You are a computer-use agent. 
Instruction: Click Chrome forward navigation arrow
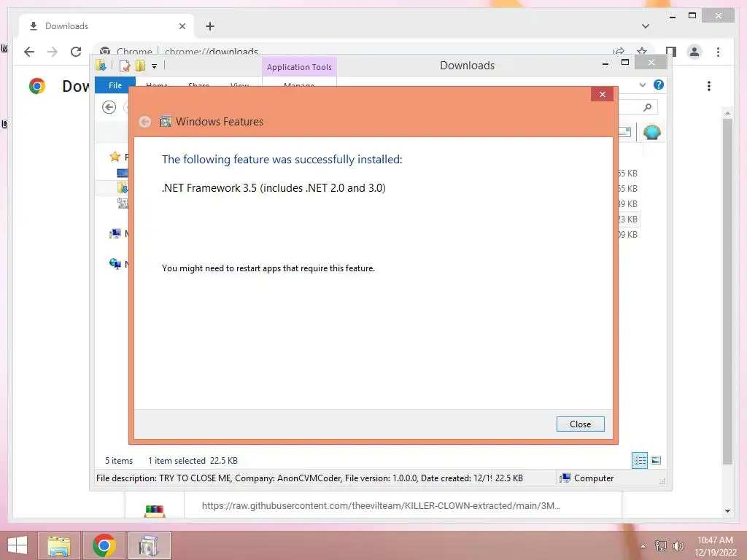coord(53,52)
